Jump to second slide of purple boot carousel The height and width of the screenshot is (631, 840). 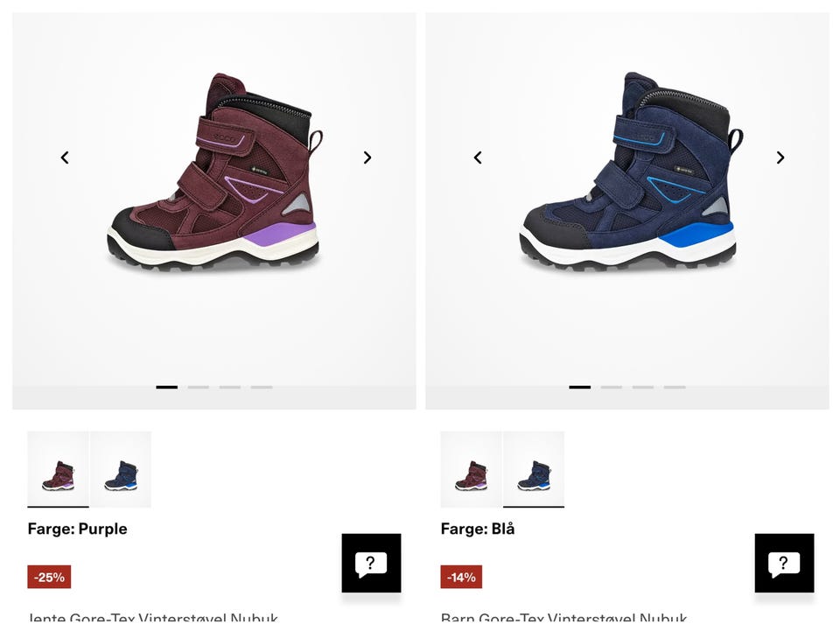coord(199,387)
